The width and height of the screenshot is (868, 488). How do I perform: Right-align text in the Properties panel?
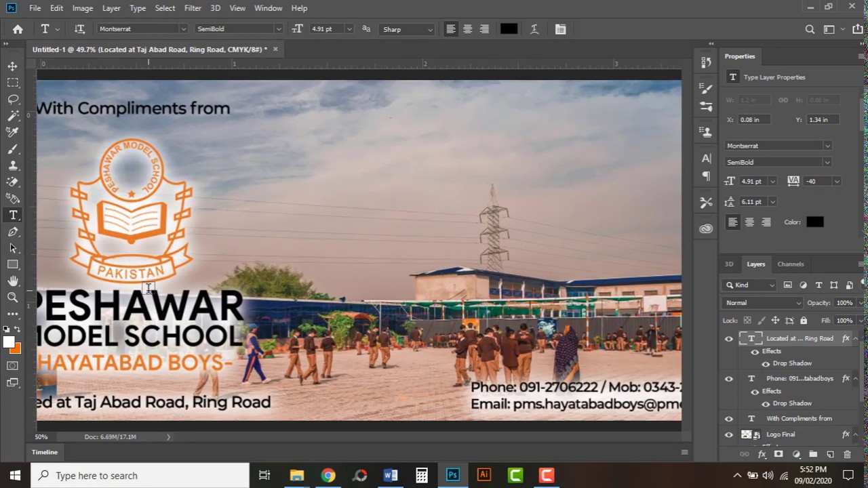coord(766,222)
